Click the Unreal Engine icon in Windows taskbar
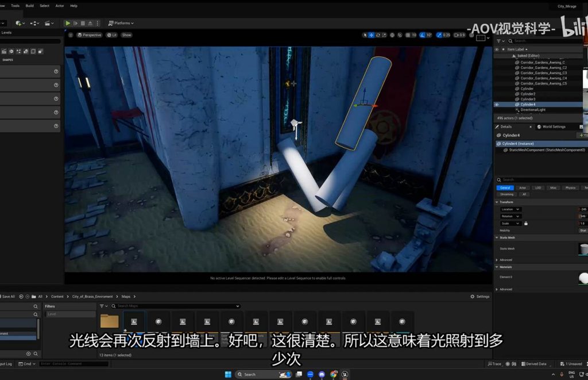 coord(345,374)
